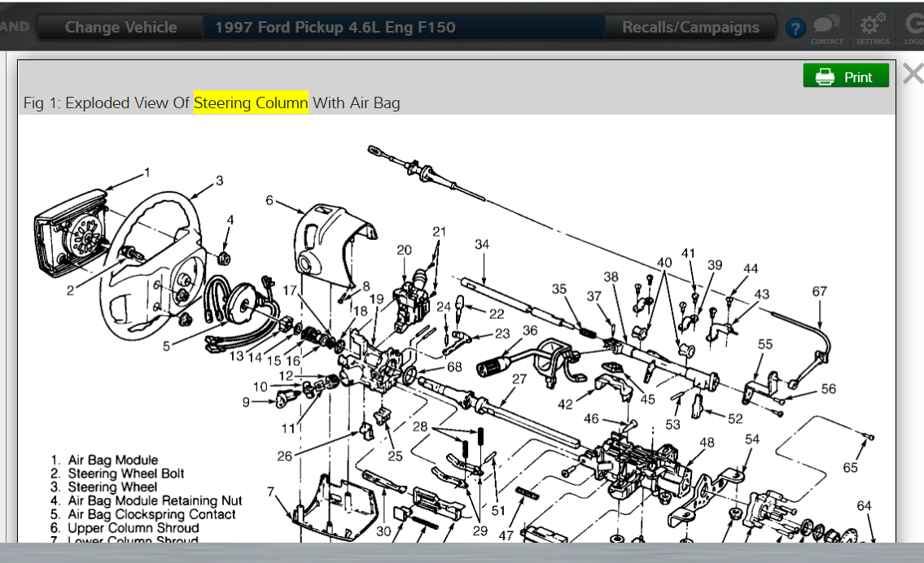Click the figure caption 'Fig 1: Exploded View Of'
Viewport: 924px width, 563px height.
coord(106,103)
